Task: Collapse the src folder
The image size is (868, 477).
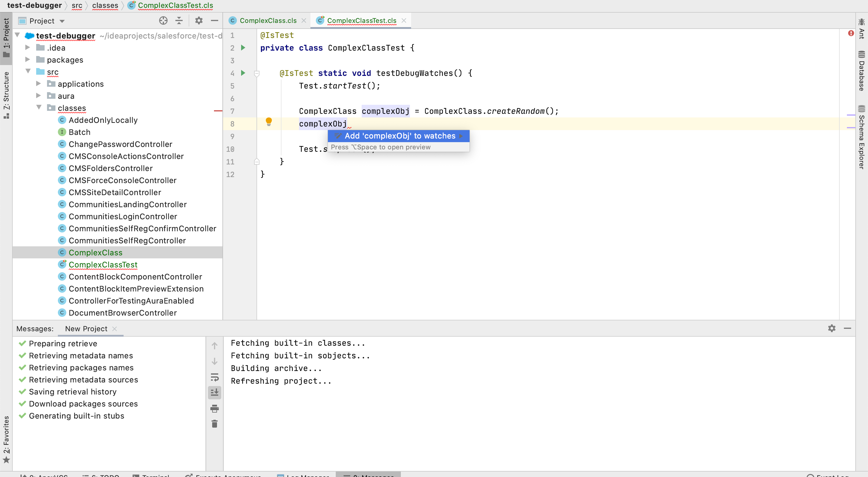Action: click(x=28, y=71)
